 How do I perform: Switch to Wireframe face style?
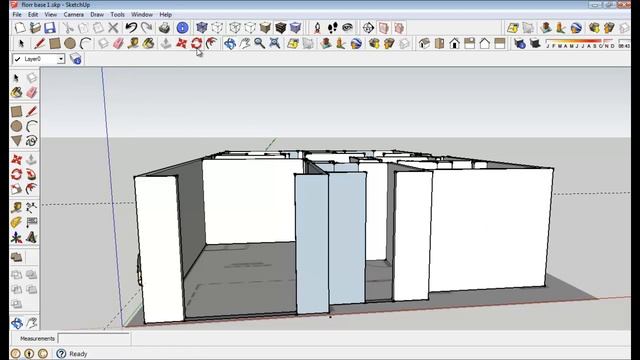[x=235, y=28]
